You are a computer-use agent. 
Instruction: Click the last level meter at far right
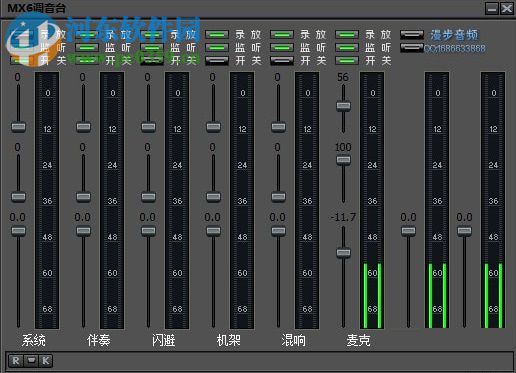(x=493, y=200)
